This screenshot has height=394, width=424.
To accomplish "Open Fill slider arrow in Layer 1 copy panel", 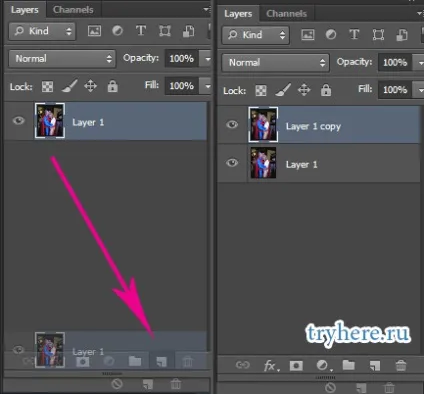I will (418, 90).
